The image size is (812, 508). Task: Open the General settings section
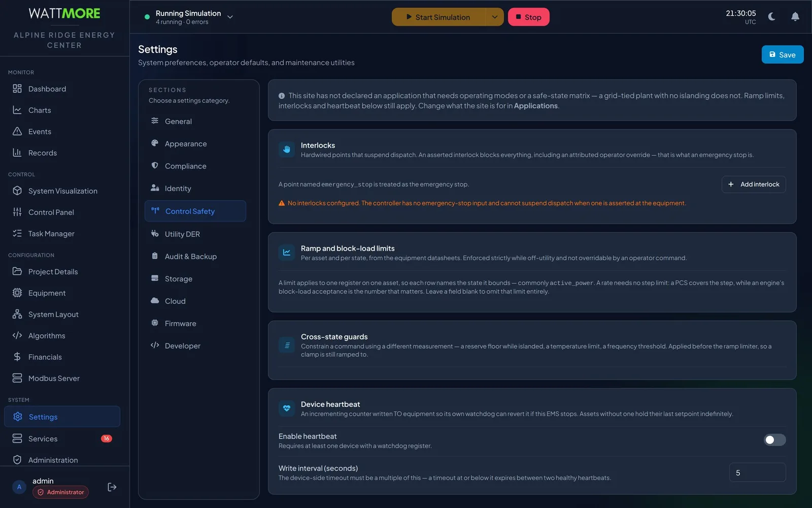coord(195,121)
